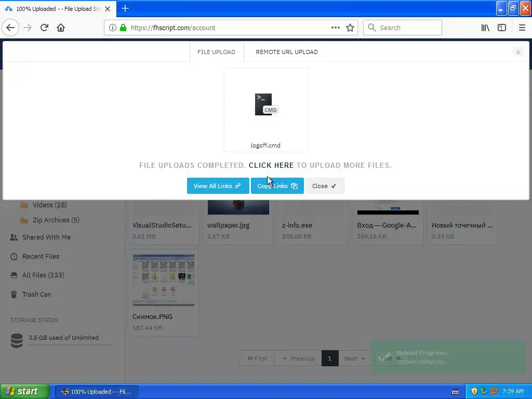Screen dimensions: 532x399
Task: Open Shared With Me section
Action: tap(46, 237)
